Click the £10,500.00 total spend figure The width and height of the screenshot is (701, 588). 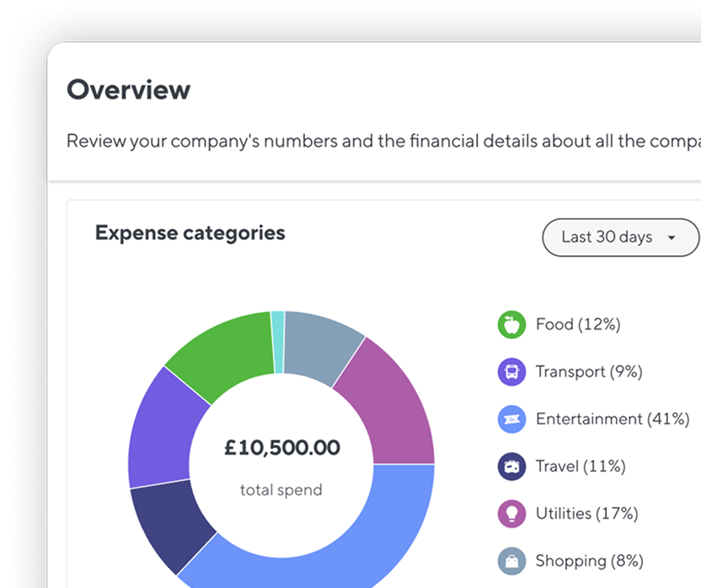pyautogui.click(x=282, y=447)
